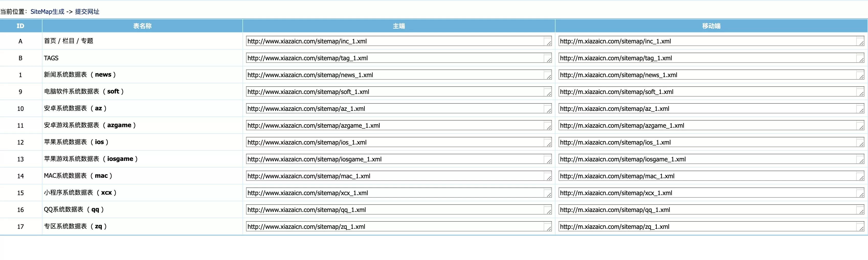Select 苹果系统数据表 (ios) row label
This screenshot has width=868, height=260.
click(76, 142)
